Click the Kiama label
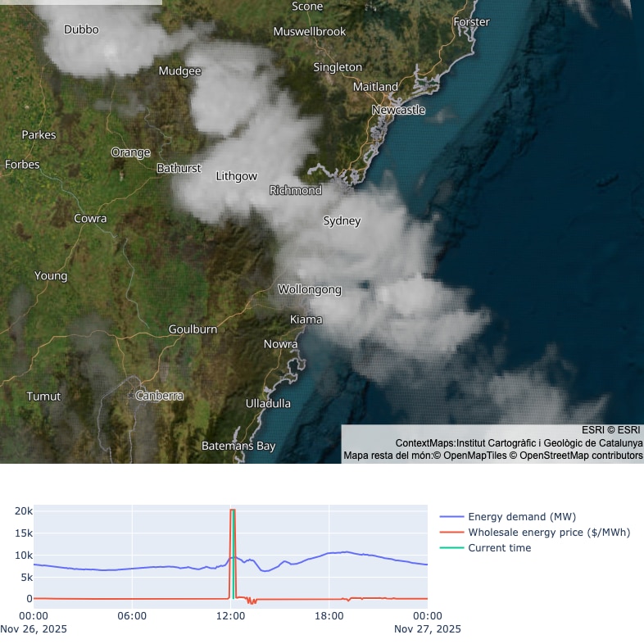The width and height of the screenshot is (644, 644). 306,320
